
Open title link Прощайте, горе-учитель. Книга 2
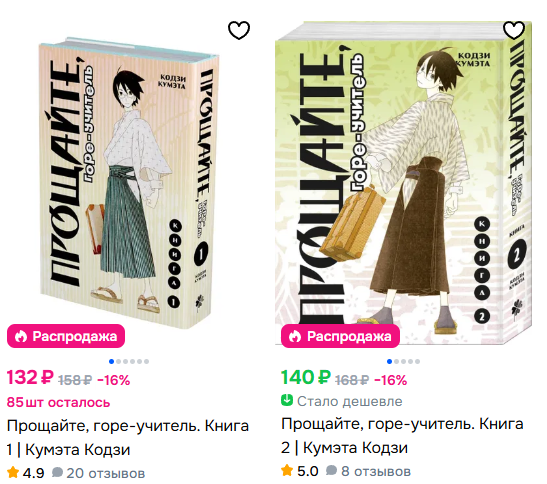click(402, 436)
